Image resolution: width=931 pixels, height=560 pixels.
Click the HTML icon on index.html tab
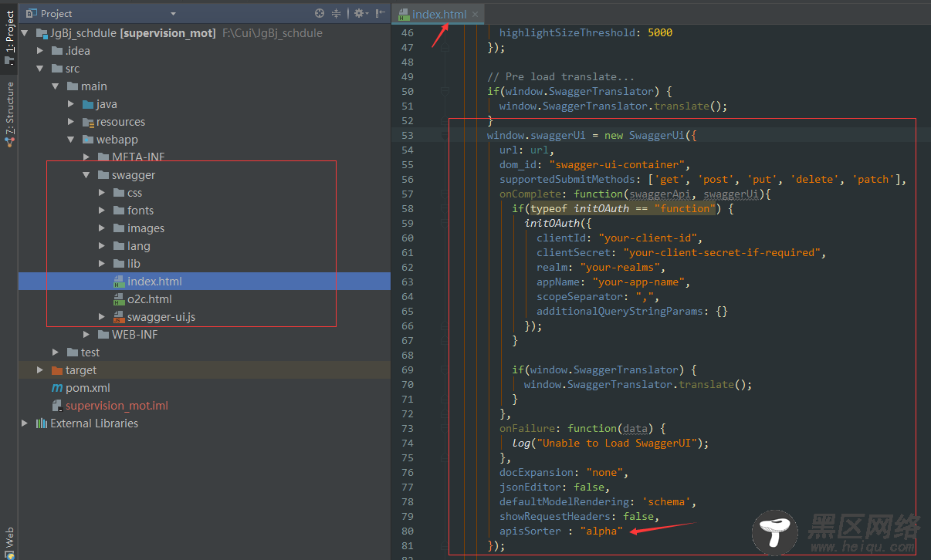coord(403,15)
